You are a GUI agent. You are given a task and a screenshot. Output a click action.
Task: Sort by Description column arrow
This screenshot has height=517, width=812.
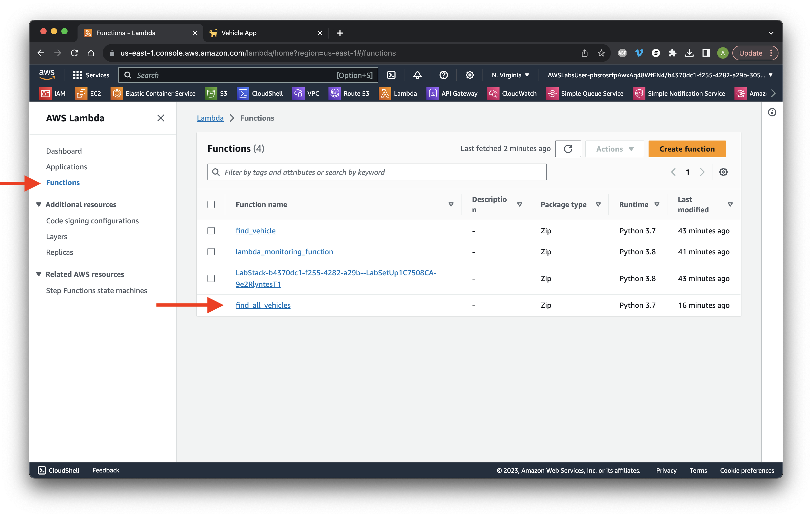[x=520, y=204]
